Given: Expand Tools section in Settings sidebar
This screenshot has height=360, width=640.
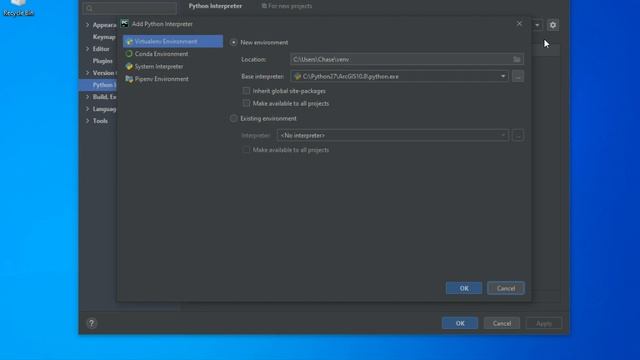Looking at the screenshot, I should coord(87,121).
